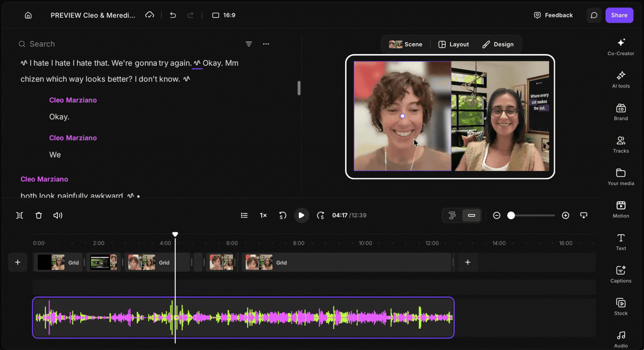The height and width of the screenshot is (350, 644).
Task: Click the text "both look painfully awkward"
Action: click(x=72, y=196)
